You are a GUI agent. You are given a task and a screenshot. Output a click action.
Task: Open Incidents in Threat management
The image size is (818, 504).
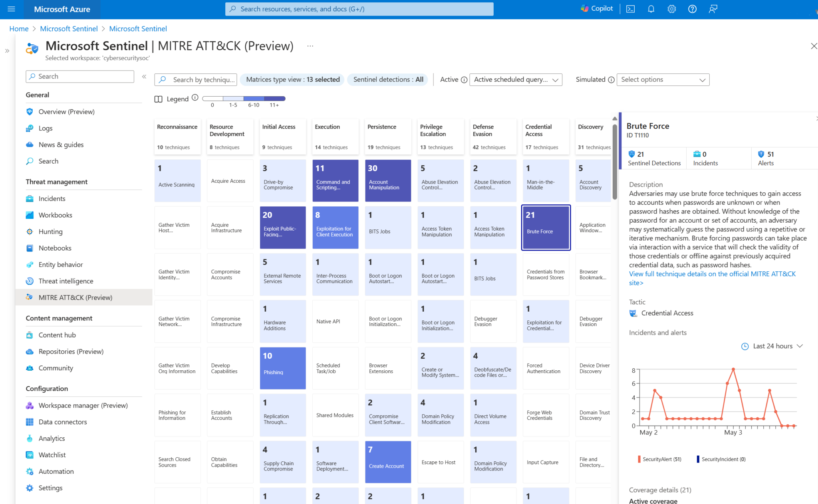[x=52, y=198]
